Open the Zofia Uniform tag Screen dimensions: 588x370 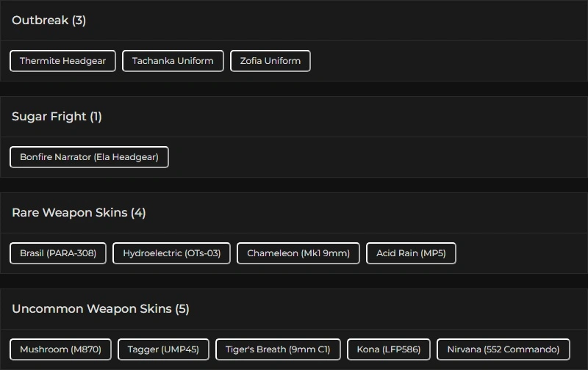270,61
